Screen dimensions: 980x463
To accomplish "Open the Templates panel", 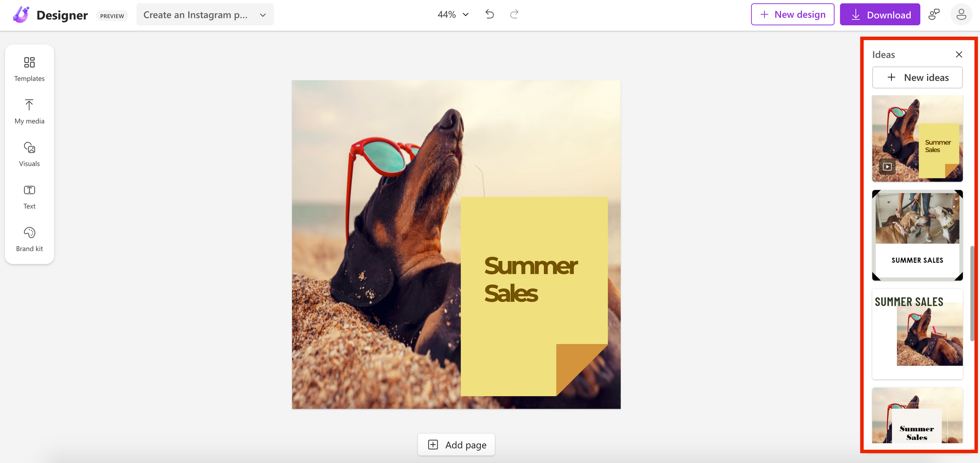I will pyautogui.click(x=29, y=69).
